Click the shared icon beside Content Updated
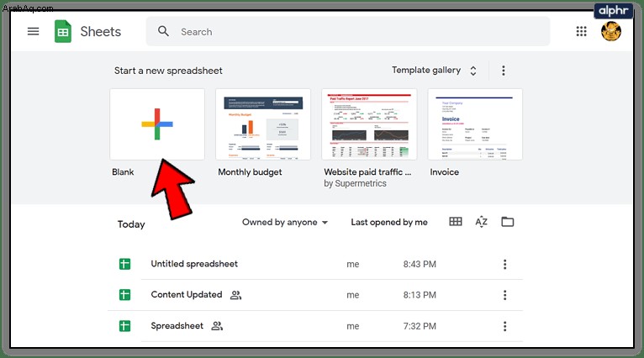Screen dimensions: 644x358 [235, 295]
